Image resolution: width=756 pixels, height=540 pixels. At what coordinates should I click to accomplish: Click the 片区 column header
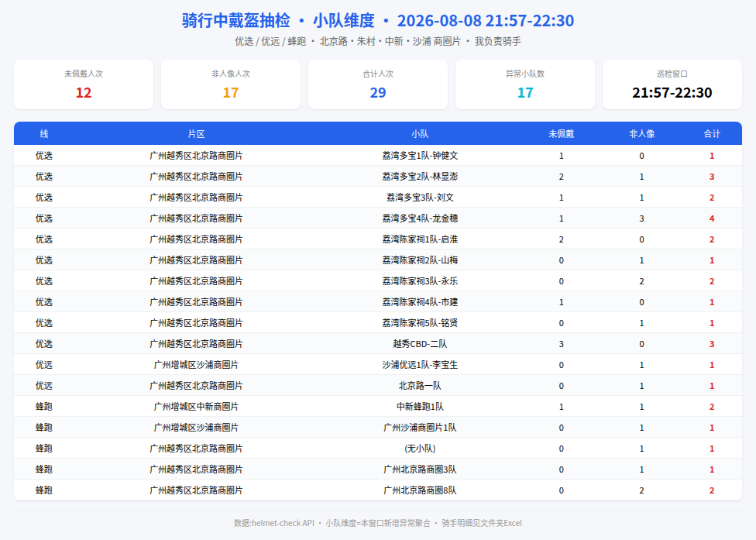pos(196,133)
